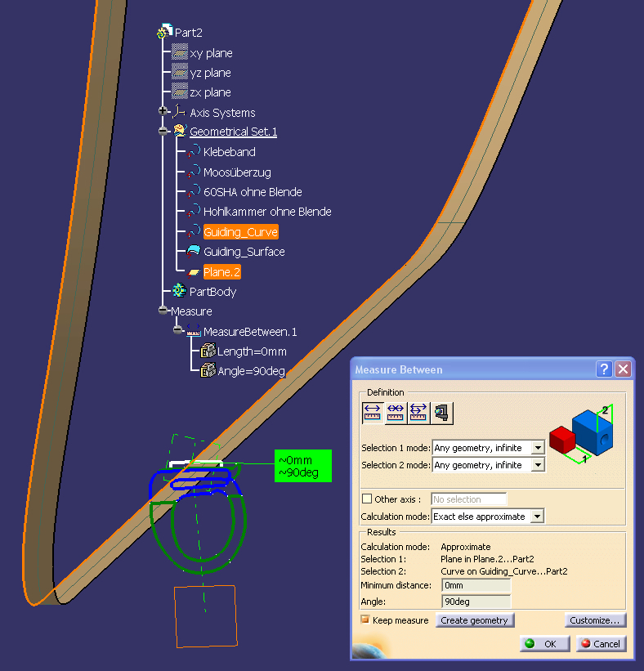Toggle the Keep measure checkbox
Screen dimensions: 644x671
coord(365,620)
